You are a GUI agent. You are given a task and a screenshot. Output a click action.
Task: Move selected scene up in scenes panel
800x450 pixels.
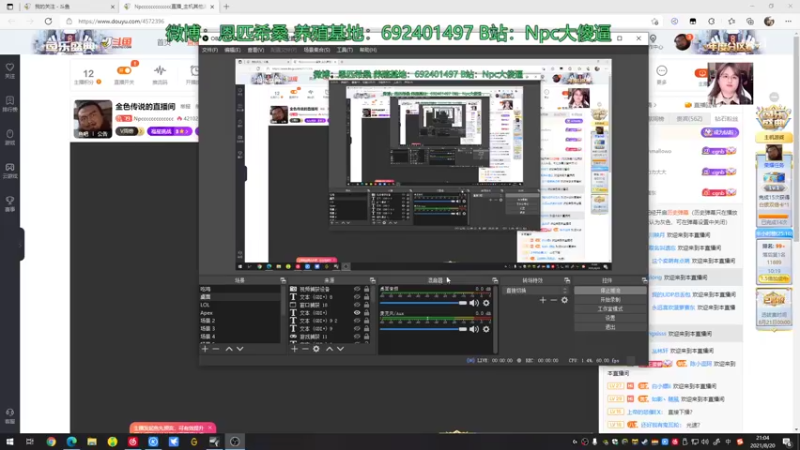(x=229, y=349)
